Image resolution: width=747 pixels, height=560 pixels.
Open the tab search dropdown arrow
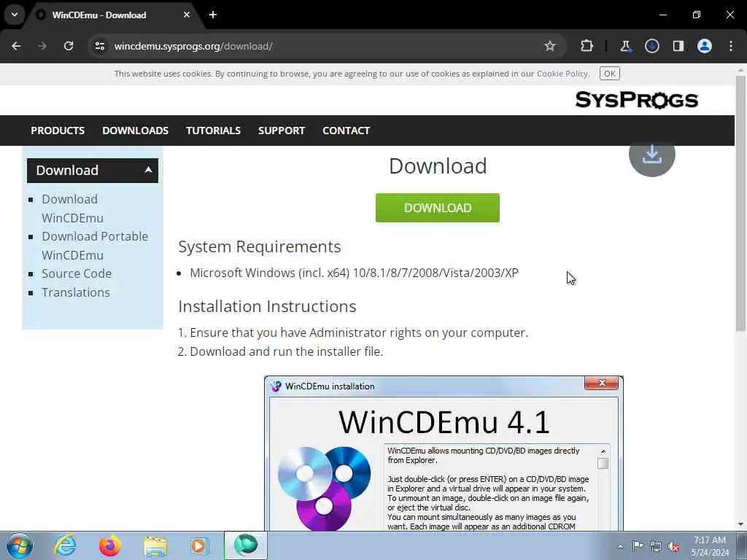pos(15,15)
